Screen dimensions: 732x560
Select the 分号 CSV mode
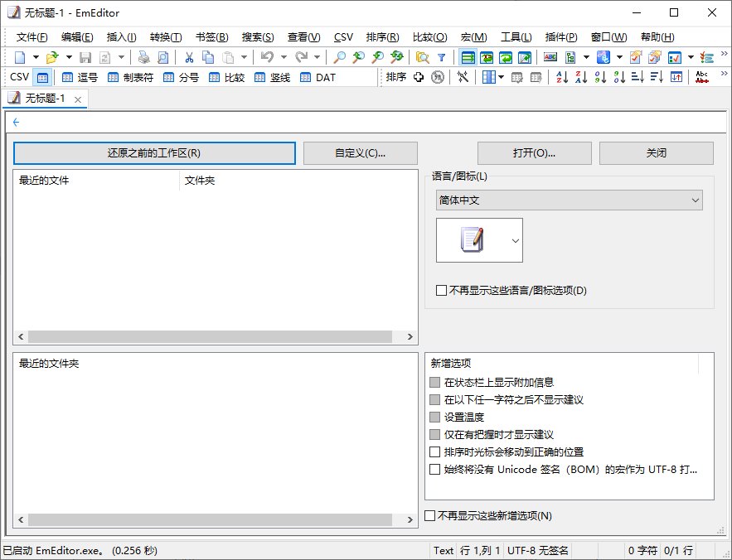click(x=181, y=78)
